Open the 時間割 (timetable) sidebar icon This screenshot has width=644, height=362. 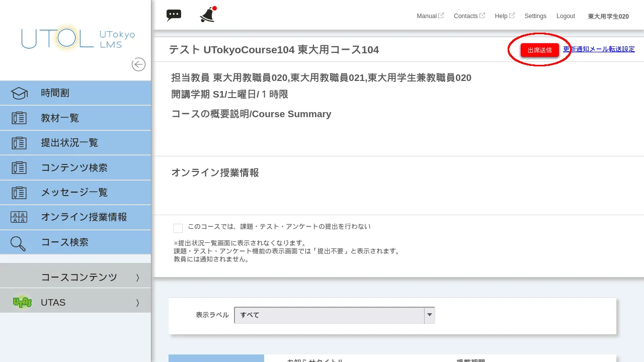[x=19, y=93]
